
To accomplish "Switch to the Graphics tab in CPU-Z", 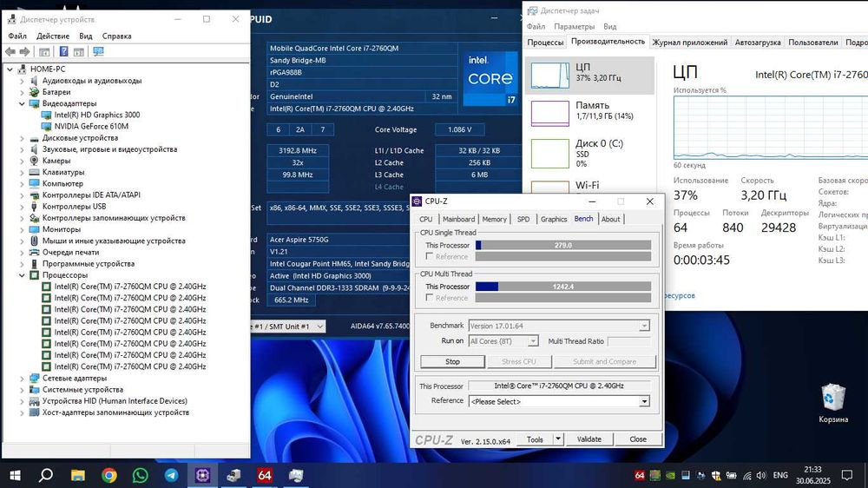I will click(554, 220).
